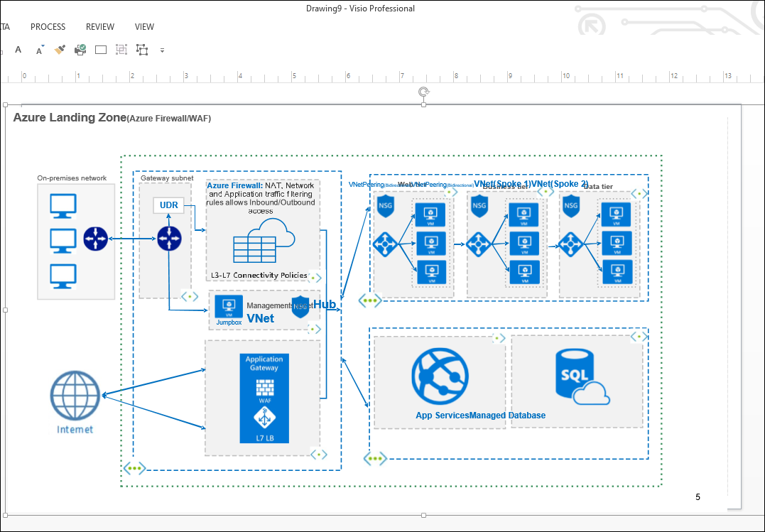This screenshot has height=532, width=765.
Task: Select the Data tier load balancer diamond
Action: [571, 244]
